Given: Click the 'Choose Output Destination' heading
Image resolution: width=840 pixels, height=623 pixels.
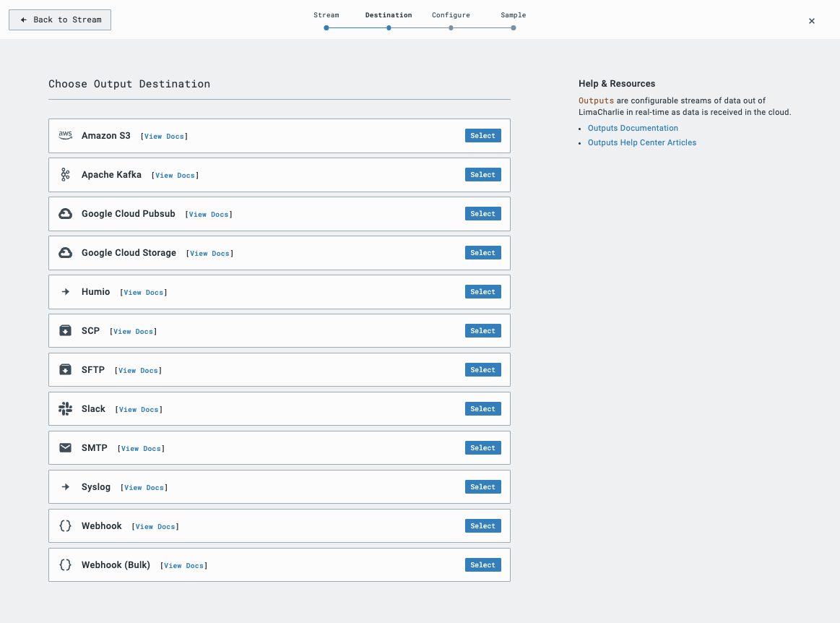Looking at the screenshot, I should (129, 84).
